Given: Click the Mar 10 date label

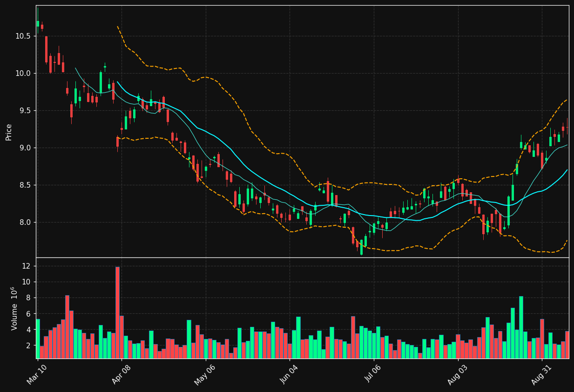Looking at the screenshot, I should [38, 374].
